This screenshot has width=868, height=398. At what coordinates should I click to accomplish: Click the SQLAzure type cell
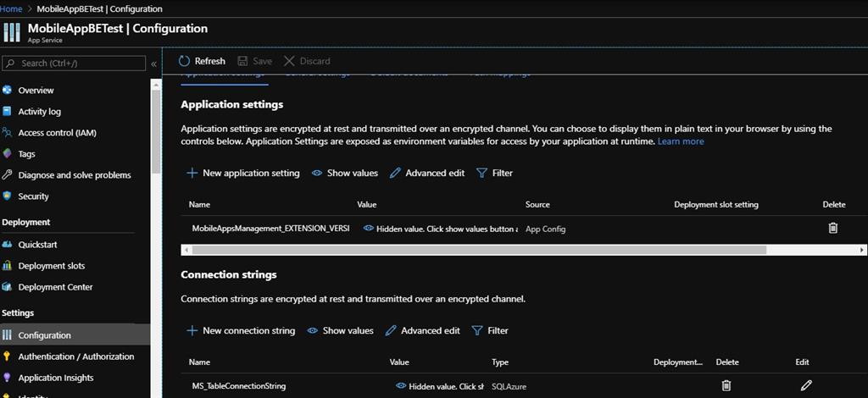point(509,386)
